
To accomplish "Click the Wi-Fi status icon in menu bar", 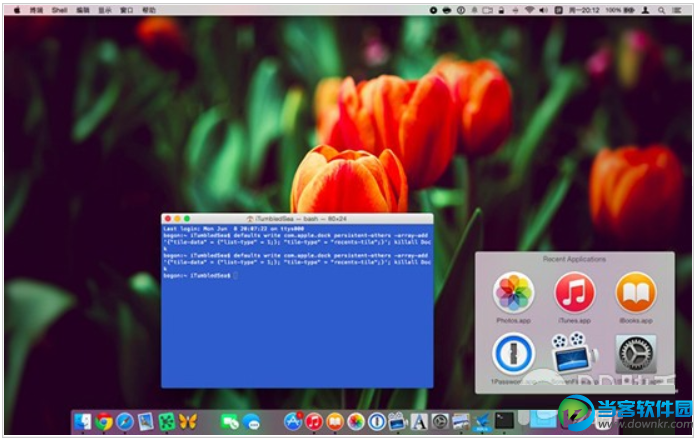I will pyautogui.click(x=529, y=9).
